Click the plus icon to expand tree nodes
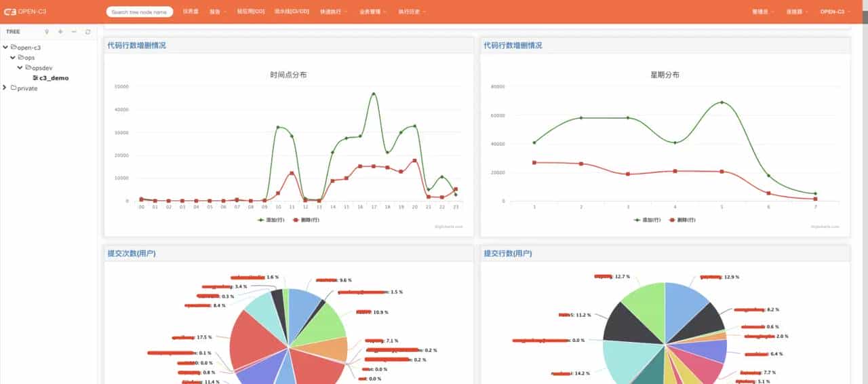 coord(60,32)
